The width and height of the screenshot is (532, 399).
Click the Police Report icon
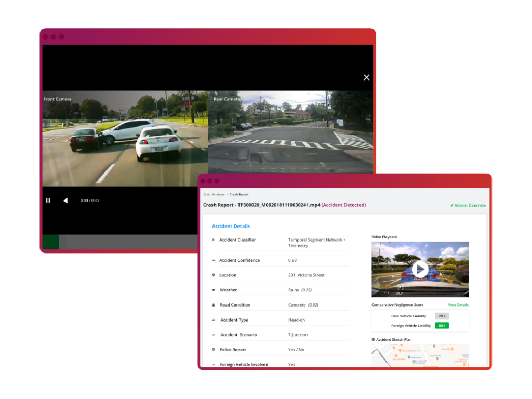(214, 350)
